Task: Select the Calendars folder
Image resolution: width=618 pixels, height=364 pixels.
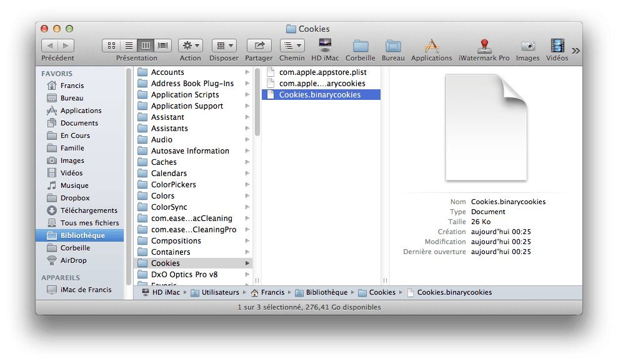Action: [194, 174]
